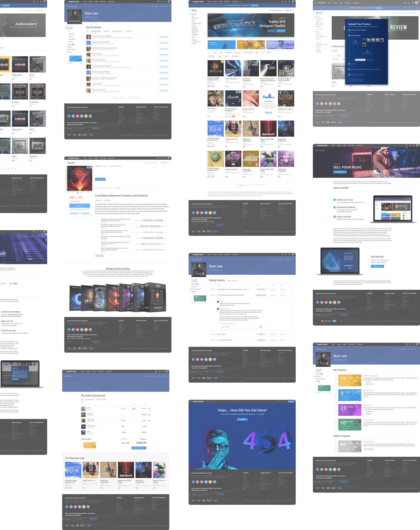Send the message in Dialog History
The height and width of the screenshot is (530, 420).
[261, 327]
